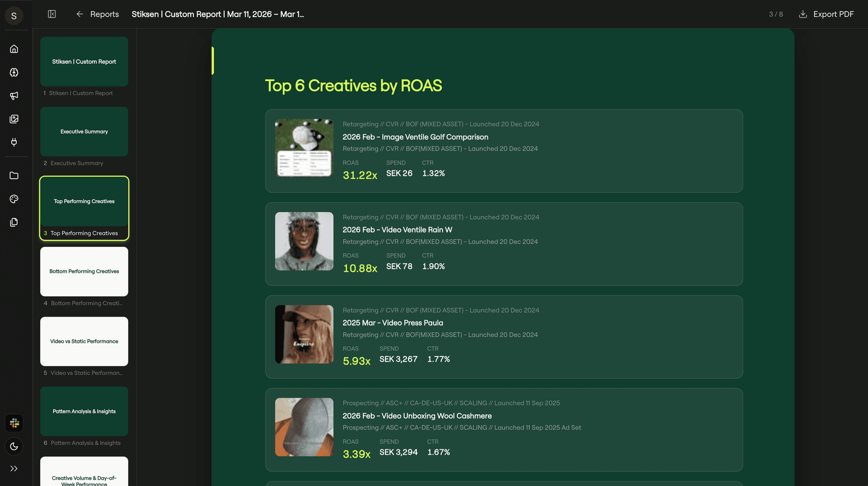Click the 3.39x ROAS value
Image resolution: width=868 pixels, height=486 pixels.
pyautogui.click(x=356, y=454)
